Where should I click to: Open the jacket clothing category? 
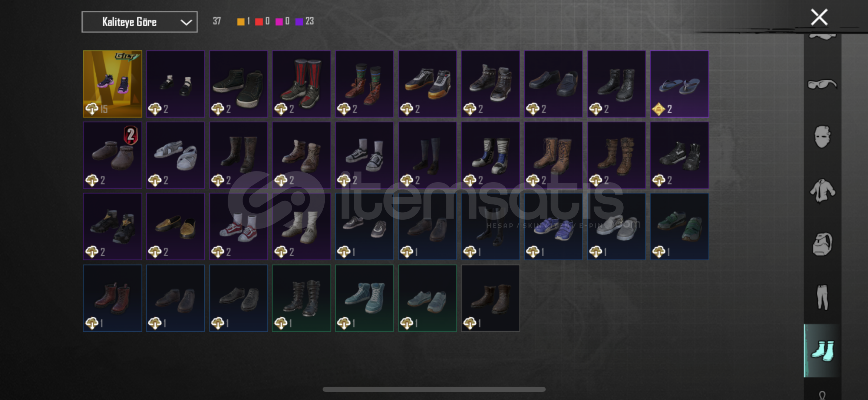coord(822,191)
